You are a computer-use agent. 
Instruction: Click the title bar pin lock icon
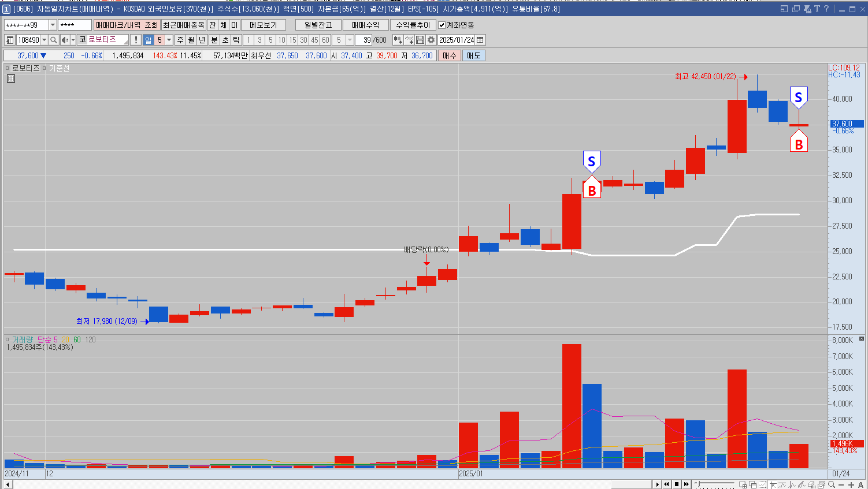point(807,9)
